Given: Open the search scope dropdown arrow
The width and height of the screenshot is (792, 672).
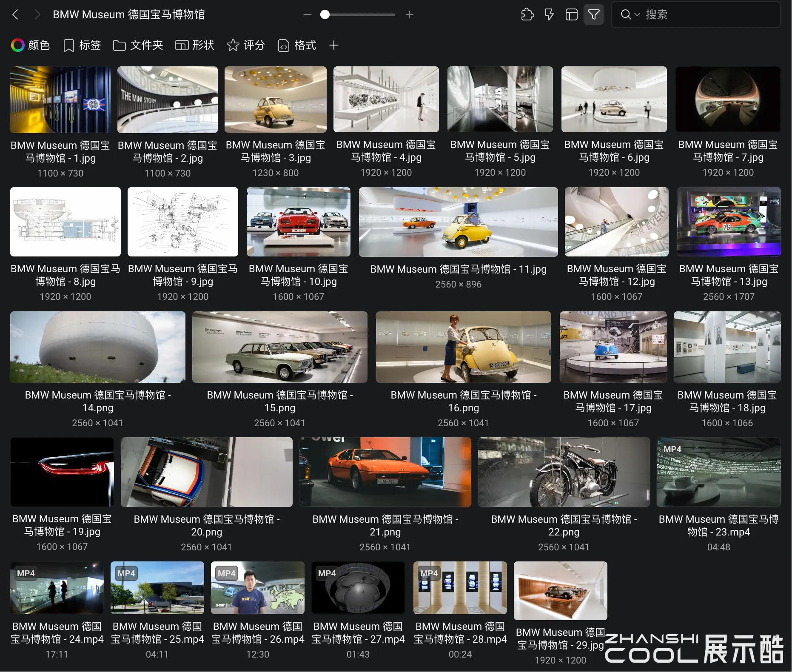Looking at the screenshot, I should click(637, 14).
